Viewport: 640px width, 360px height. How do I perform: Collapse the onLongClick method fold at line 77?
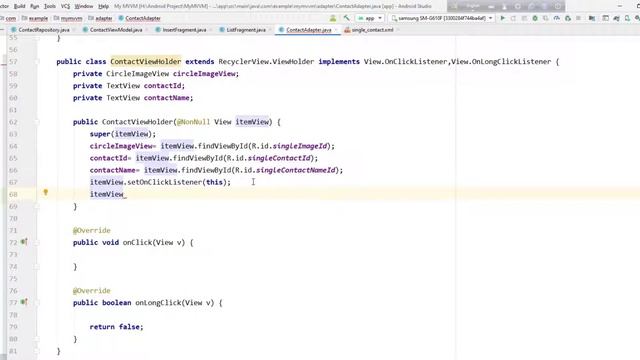point(37,303)
